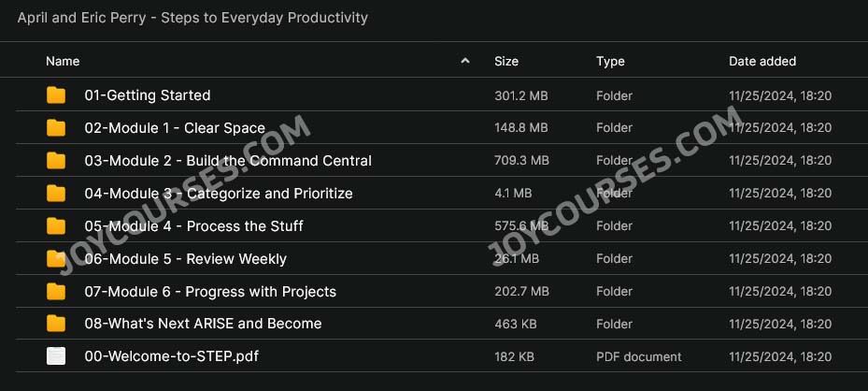
Task: Sort the file list by Name column header
Action: point(63,61)
